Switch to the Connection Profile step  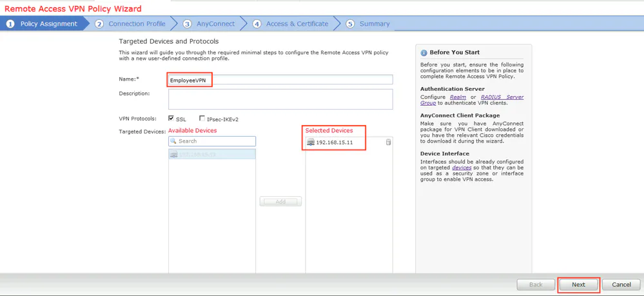(137, 24)
